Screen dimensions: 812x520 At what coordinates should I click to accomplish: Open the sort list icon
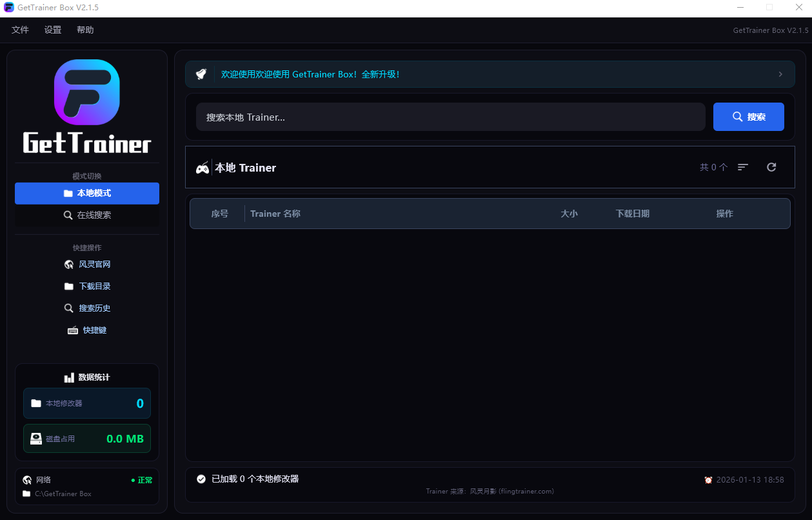(743, 167)
